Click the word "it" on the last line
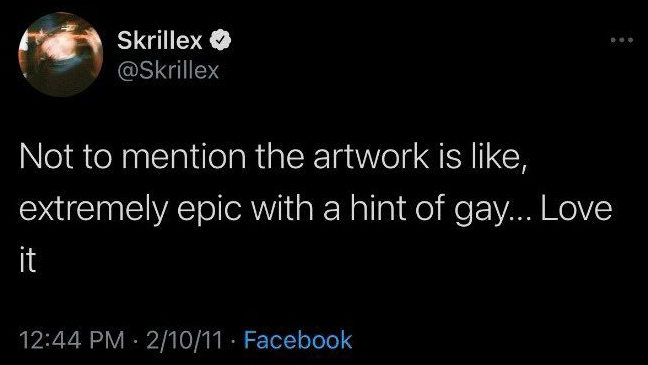 pyautogui.click(x=28, y=260)
